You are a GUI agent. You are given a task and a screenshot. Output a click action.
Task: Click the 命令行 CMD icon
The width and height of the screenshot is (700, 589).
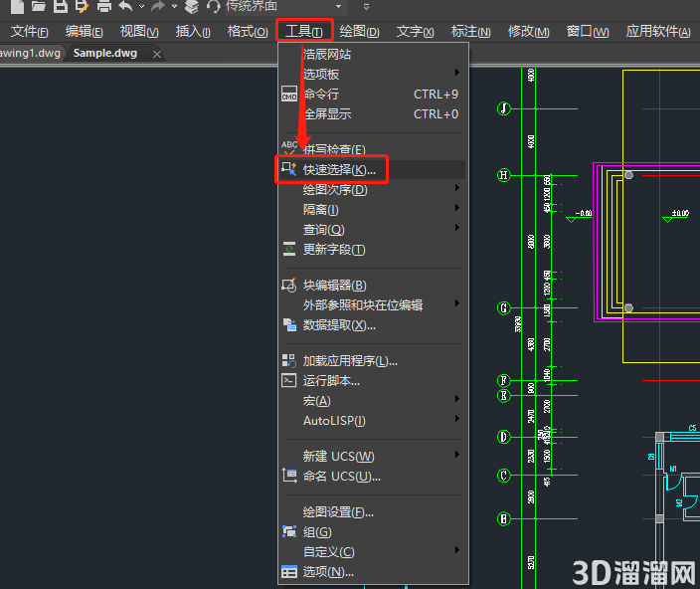[289, 94]
